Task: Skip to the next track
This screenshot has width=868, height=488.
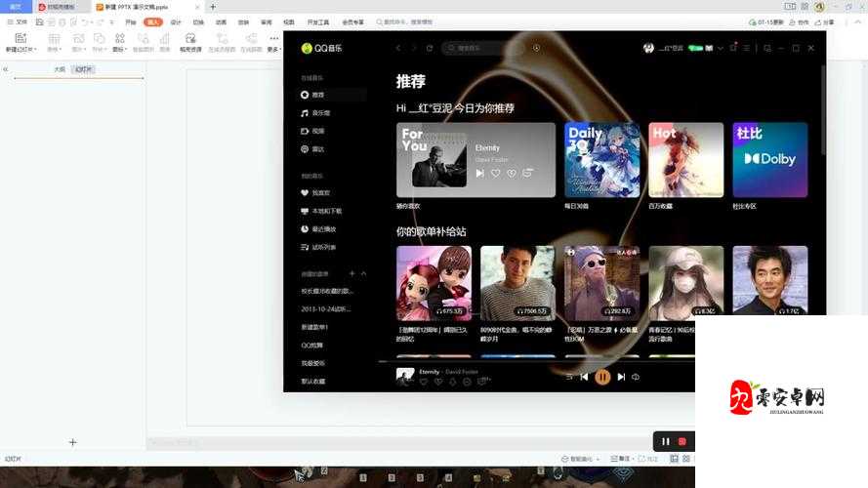Action: 621,377
